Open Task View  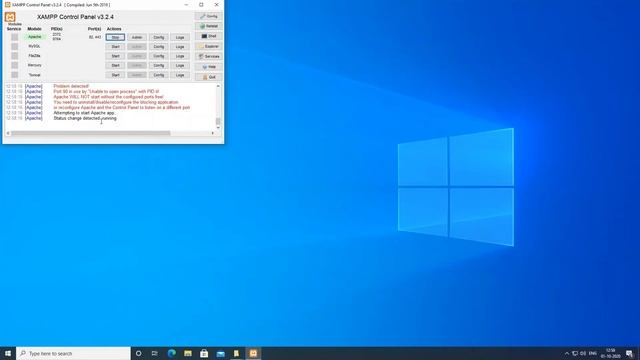tap(155, 353)
